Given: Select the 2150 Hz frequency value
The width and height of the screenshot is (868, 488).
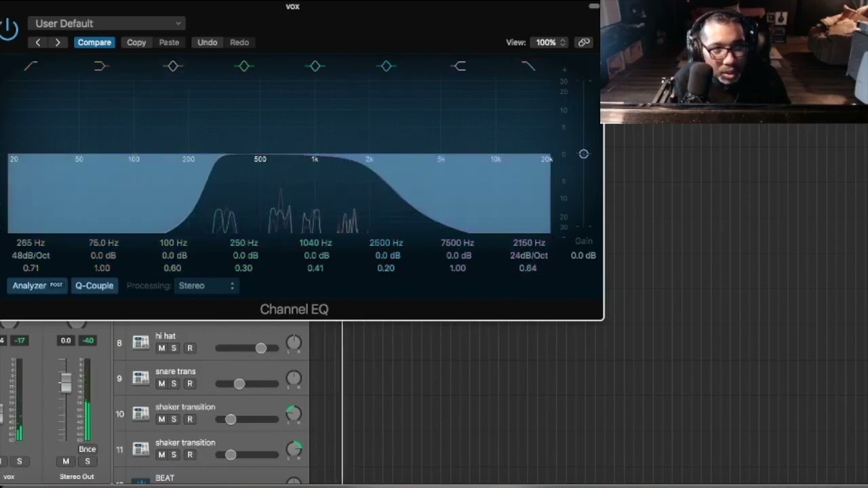Looking at the screenshot, I should (x=529, y=243).
